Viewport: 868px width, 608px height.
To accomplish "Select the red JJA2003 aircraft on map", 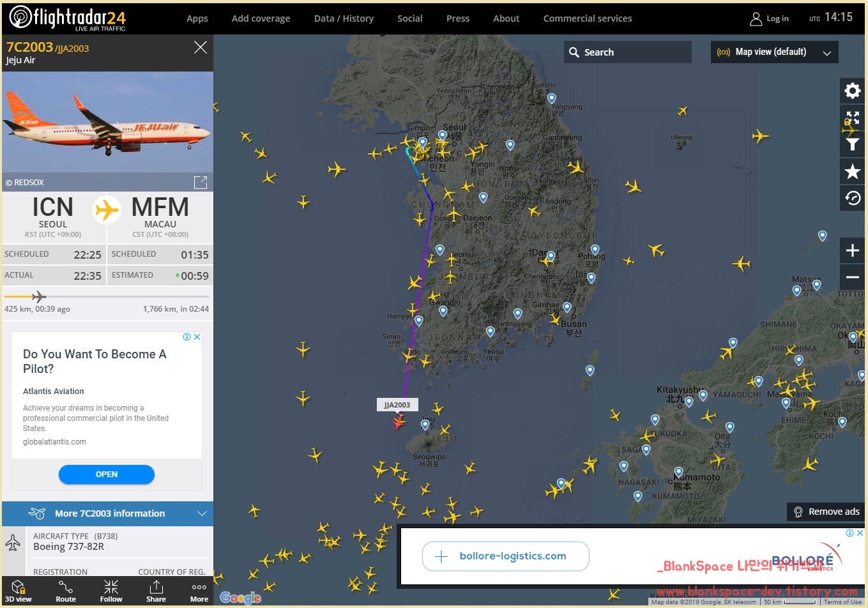I will point(399,422).
